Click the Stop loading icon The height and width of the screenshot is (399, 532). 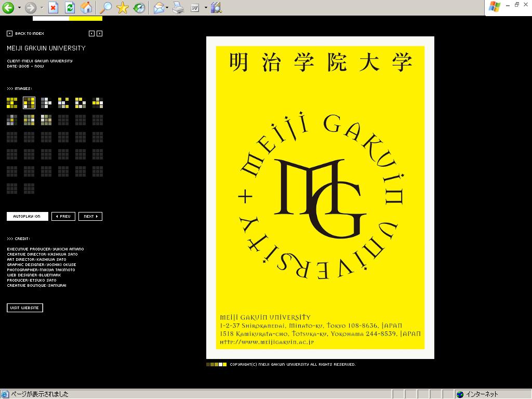click(54, 7)
